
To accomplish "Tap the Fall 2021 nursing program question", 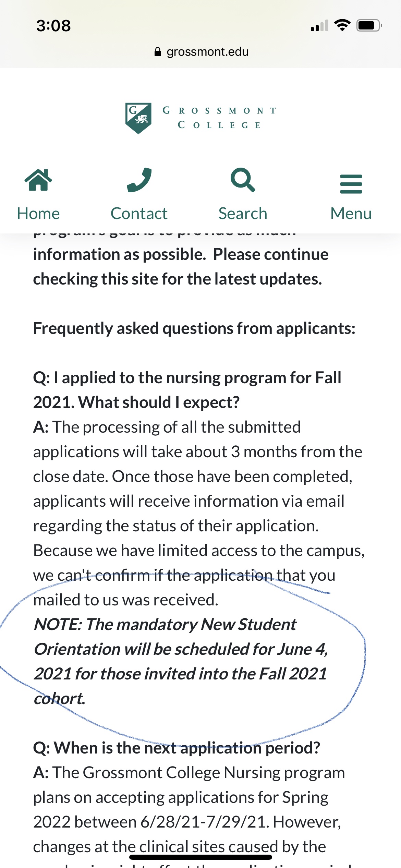I will 187,390.
